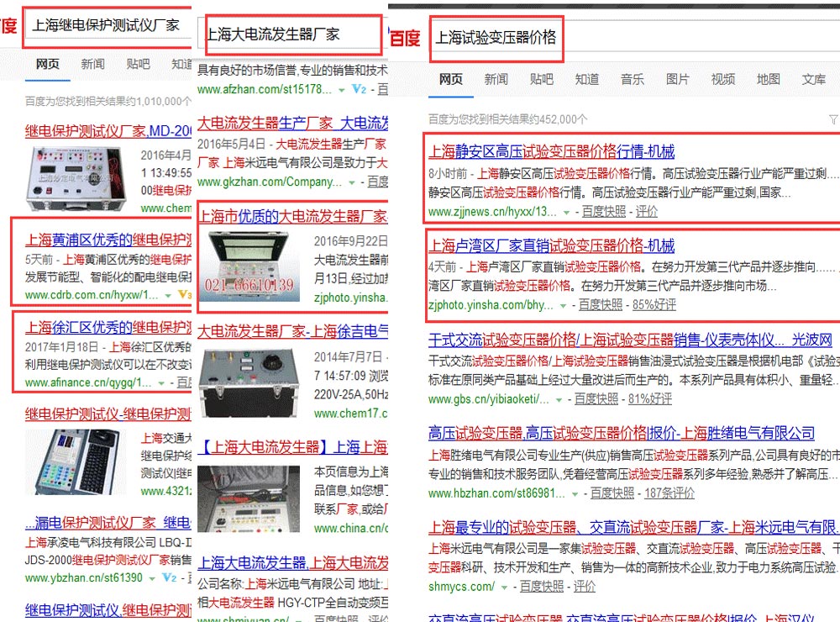The image size is (840, 622).
Task: Click the search box containing 上海继电保护测试仪厂家
Action: pos(108,26)
